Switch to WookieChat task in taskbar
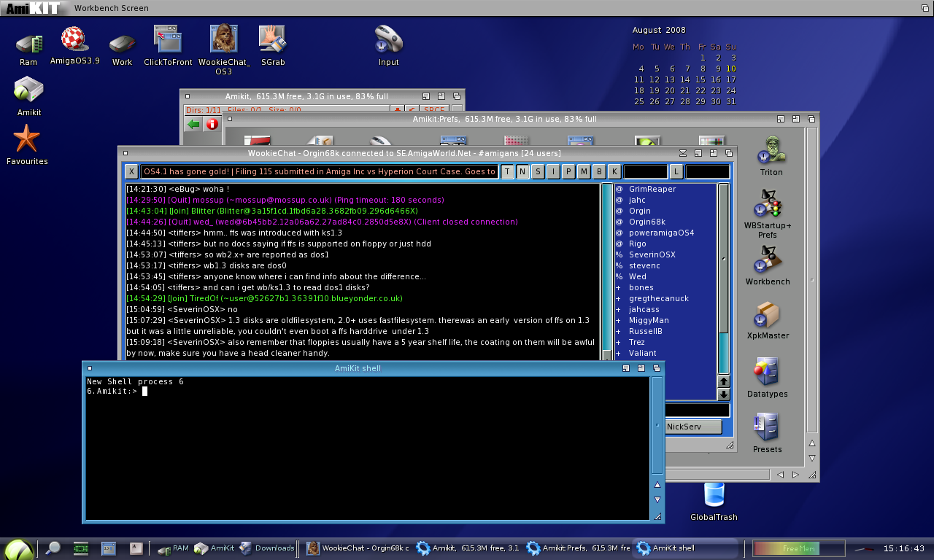Viewport: 934px width, 560px height. coord(358,548)
